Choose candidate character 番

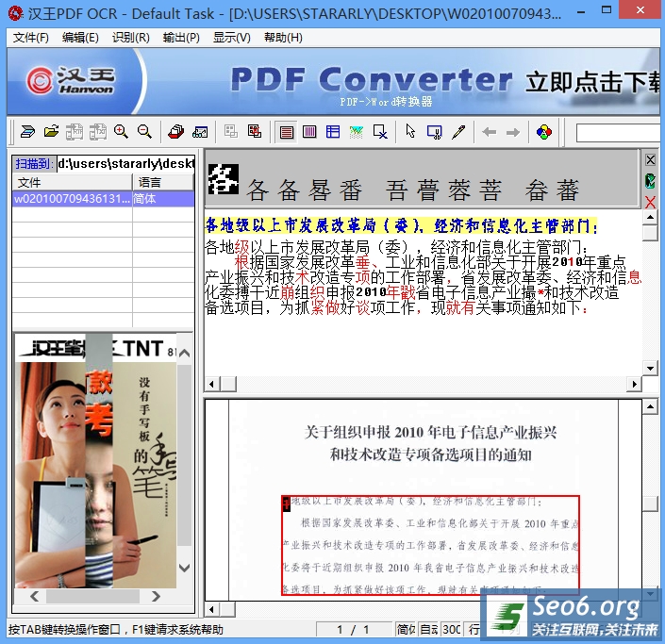[x=350, y=190]
